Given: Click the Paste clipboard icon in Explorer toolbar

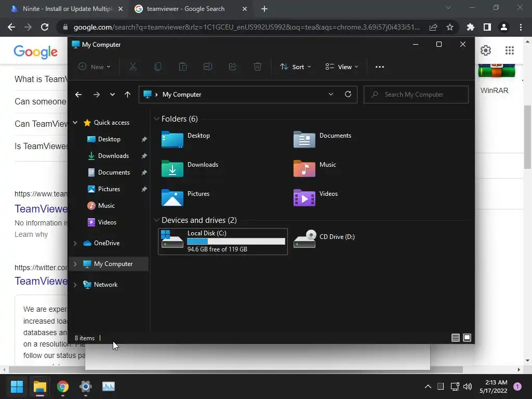Looking at the screenshot, I should click(183, 67).
